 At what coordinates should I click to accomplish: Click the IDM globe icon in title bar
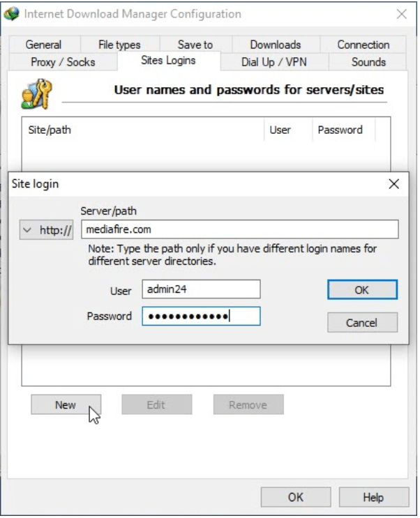(11, 14)
